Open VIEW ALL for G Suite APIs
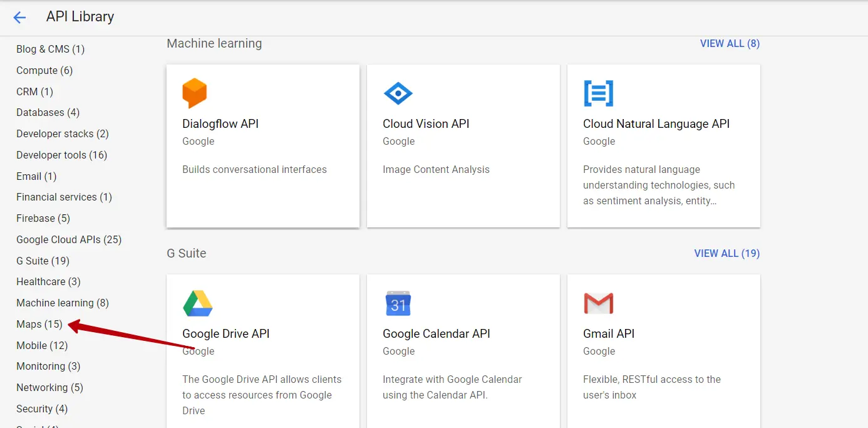The image size is (868, 428). [727, 253]
